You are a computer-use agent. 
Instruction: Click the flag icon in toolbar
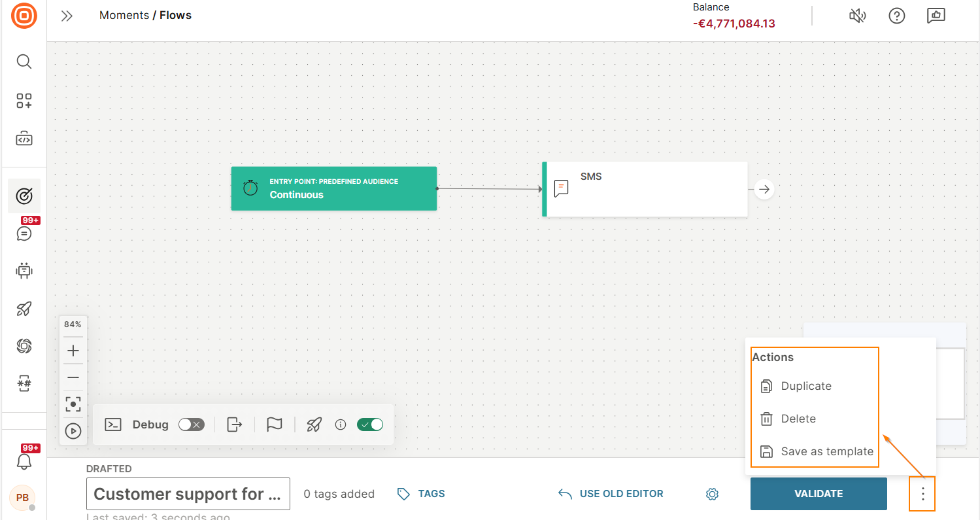275,425
